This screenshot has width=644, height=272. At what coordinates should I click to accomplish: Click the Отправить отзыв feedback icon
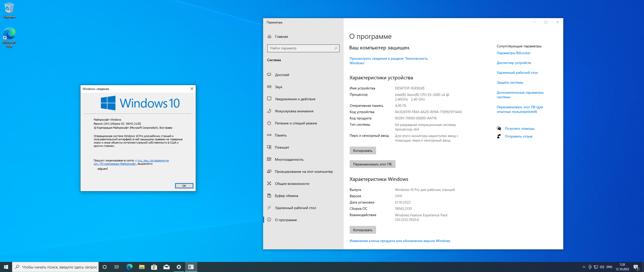pyautogui.click(x=499, y=136)
